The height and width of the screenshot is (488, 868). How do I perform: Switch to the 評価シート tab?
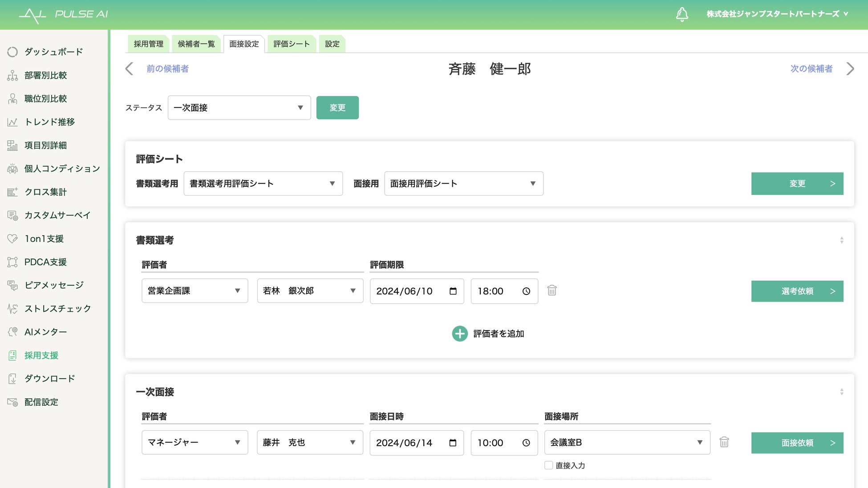click(x=291, y=44)
